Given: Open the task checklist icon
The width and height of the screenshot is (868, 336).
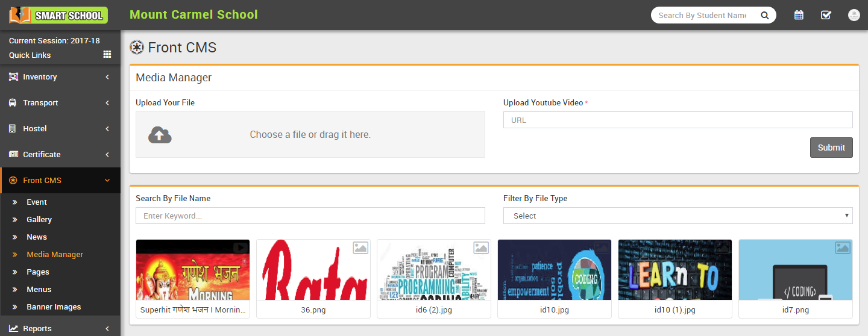Looking at the screenshot, I should [x=826, y=15].
